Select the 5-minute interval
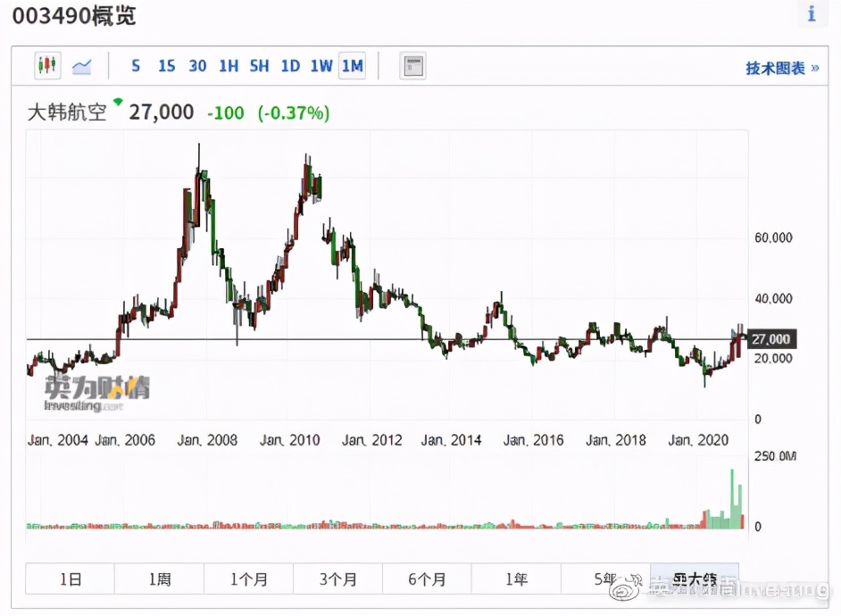 pos(136,66)
